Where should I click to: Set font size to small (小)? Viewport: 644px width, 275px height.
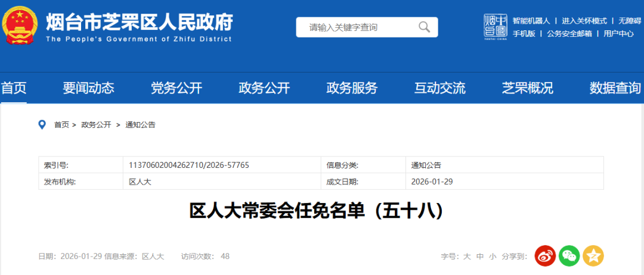[492, 257]
